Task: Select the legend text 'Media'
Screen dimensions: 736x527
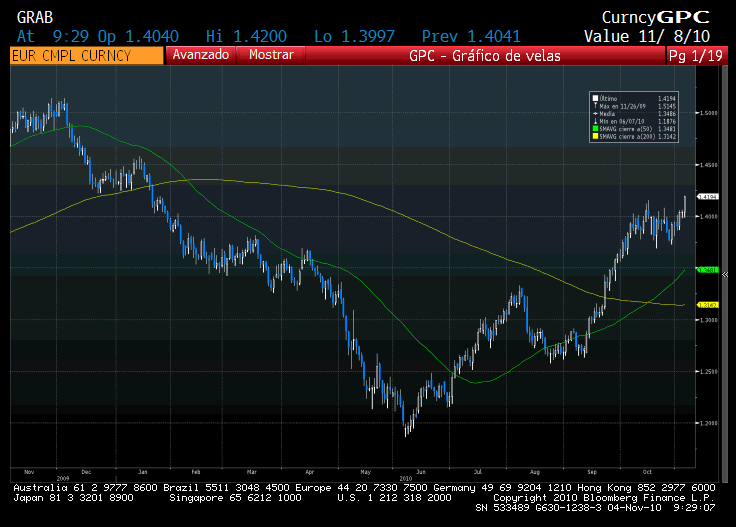Action: (607, 114)
